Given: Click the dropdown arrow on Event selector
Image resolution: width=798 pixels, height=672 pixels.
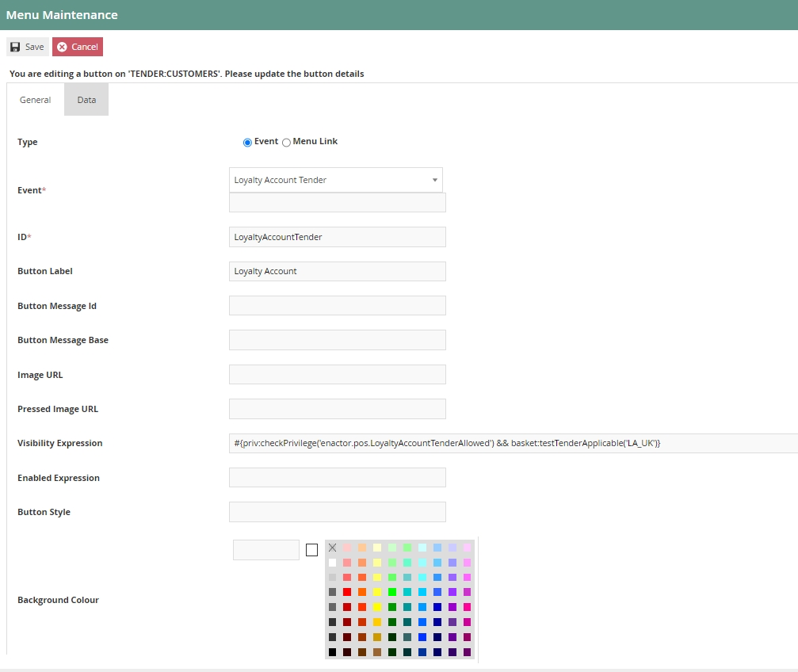Looking at the screenshot, I should [434, 180].
